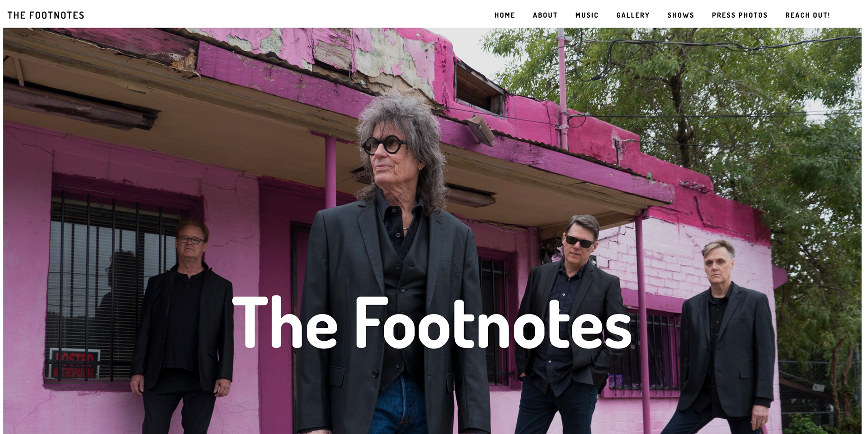Open the PRESS PHOTOS link

740,15
